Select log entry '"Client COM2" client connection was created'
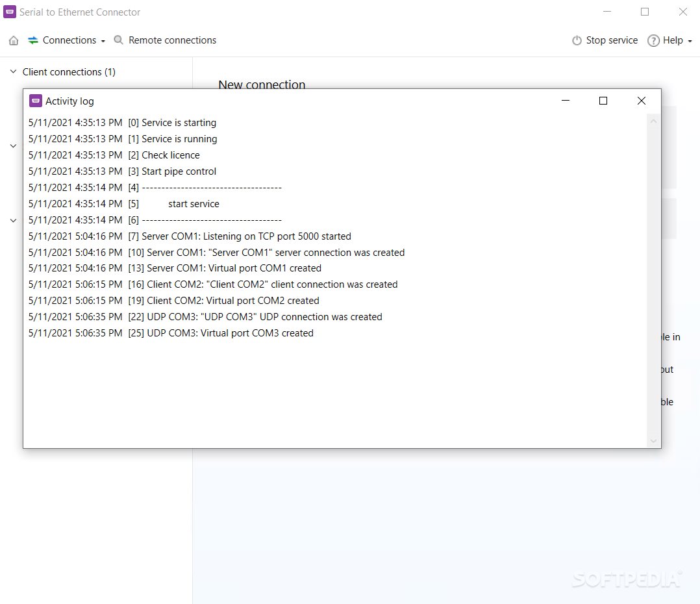 coord(213,284)
